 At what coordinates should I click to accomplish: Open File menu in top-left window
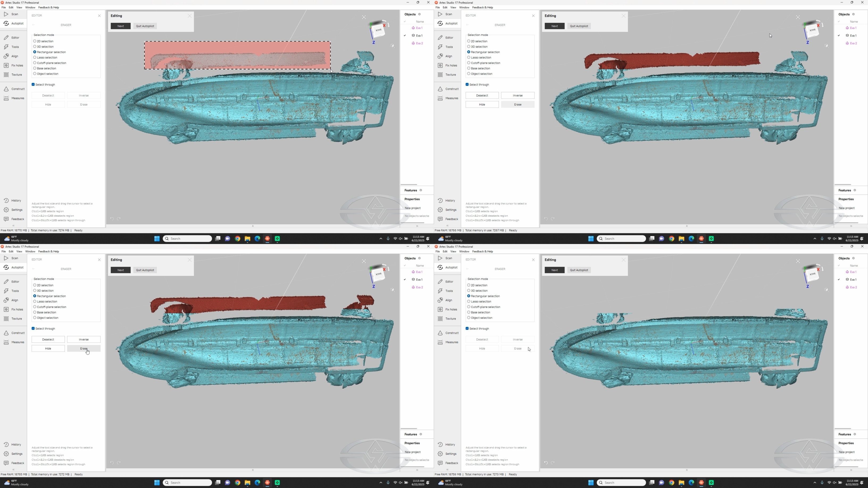[x=3, y=7]
